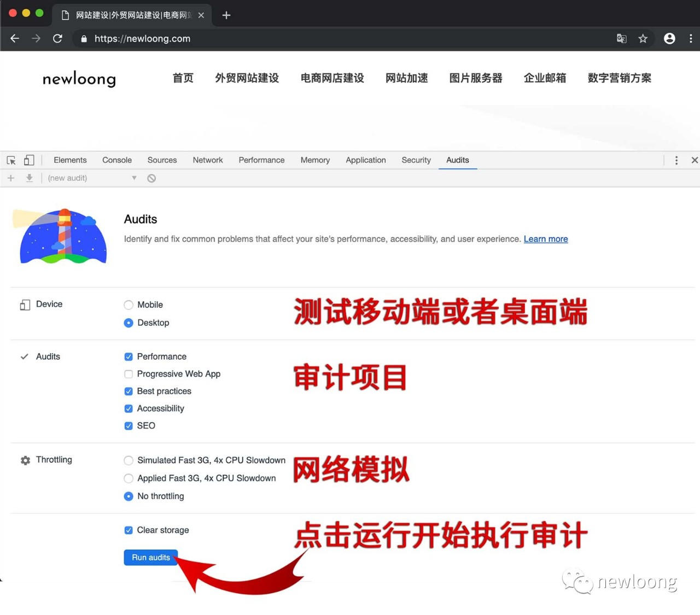Viewport: 700px width, 615px height.
Task: Open the Learn more link
Action: [x=545, y=239]
